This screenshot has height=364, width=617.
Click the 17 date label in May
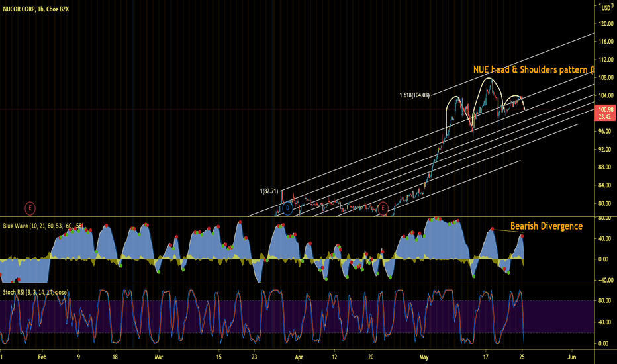[485, 357]
